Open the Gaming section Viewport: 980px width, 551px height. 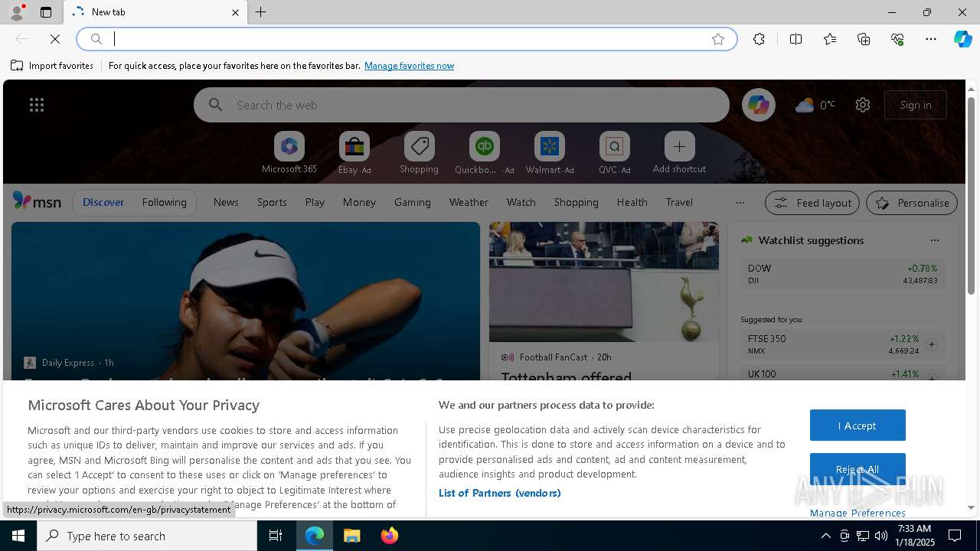coord(413,202)
